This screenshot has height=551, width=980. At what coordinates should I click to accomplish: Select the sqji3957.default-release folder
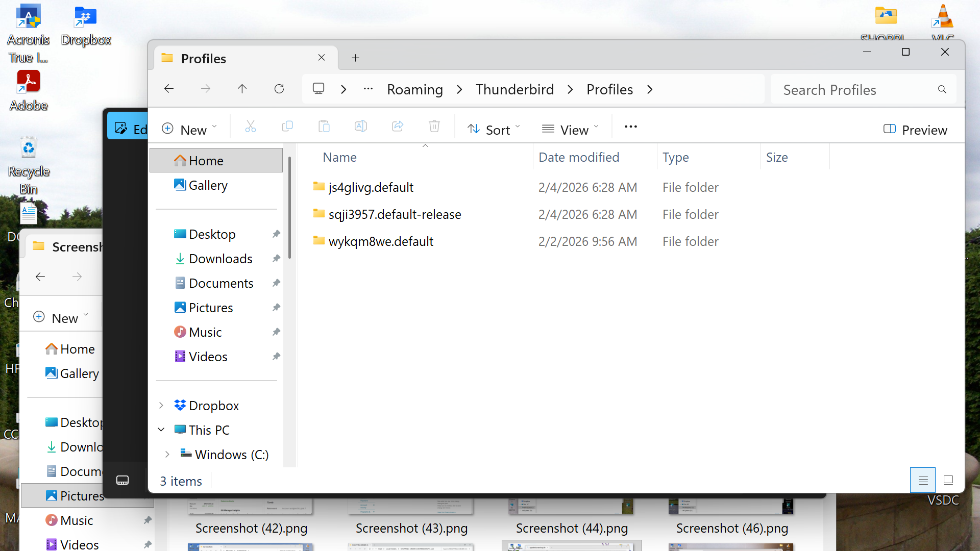click(395, 214)
